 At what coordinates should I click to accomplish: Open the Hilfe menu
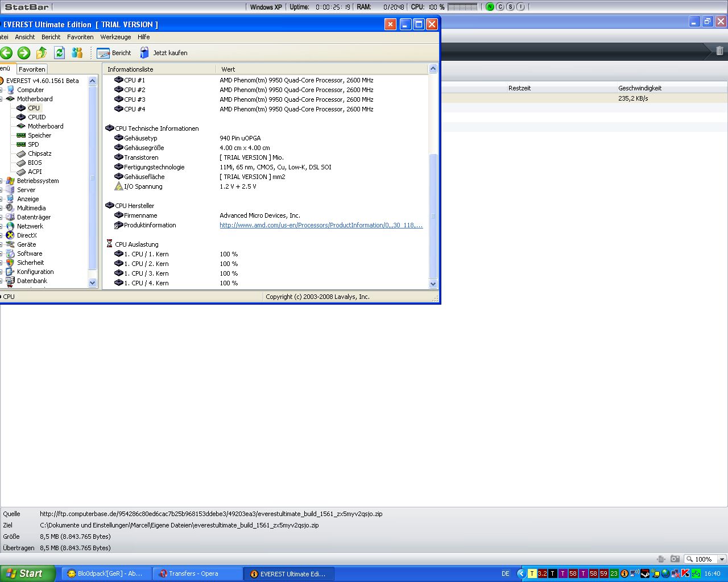pyautogui.click(x=144, y=37)
